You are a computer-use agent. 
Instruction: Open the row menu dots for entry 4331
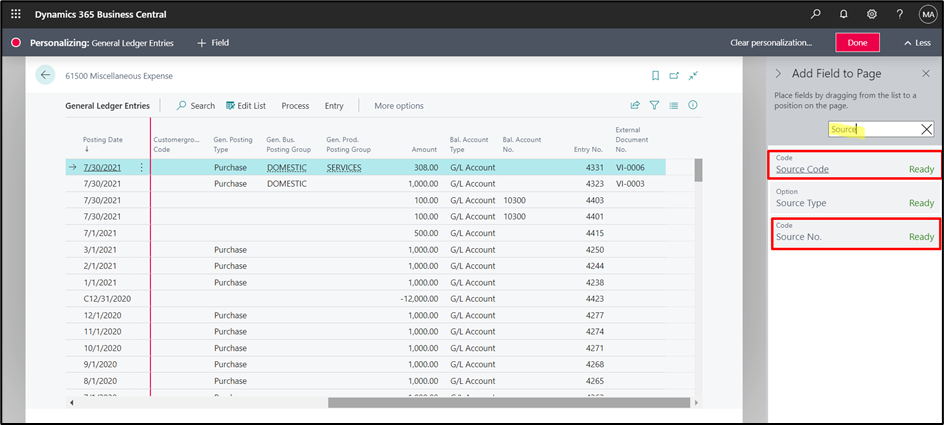(141, 167)
